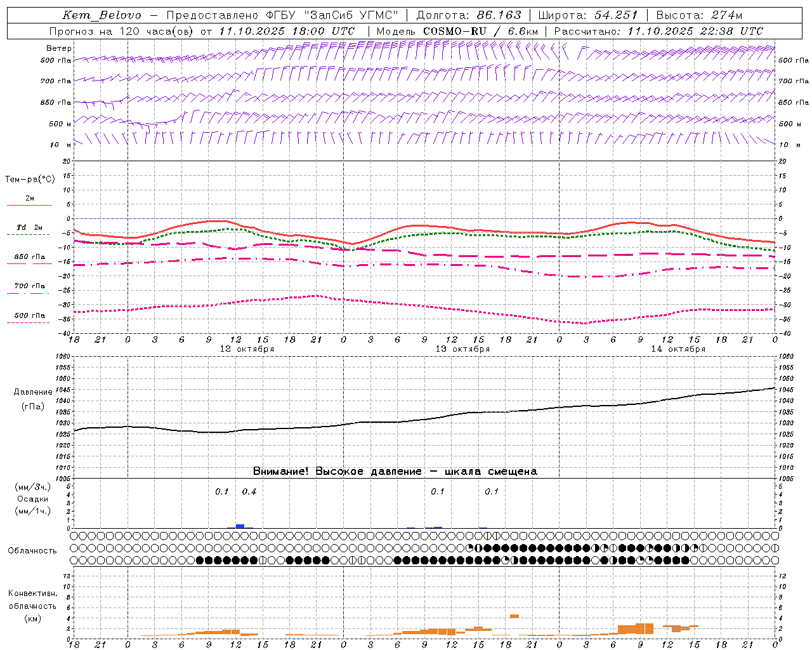Click the Ветер wind section label
Viewport: 812px width, 650px height.
[59, 48]
